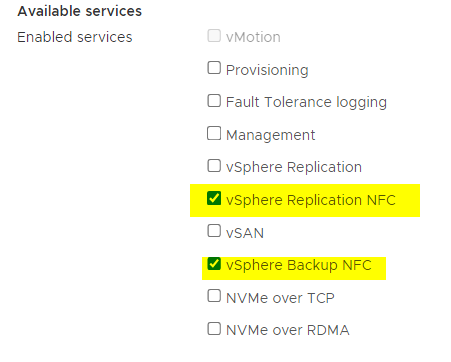
Task: Check the NVMe over RDMA box
Action: tap(214, 328)
